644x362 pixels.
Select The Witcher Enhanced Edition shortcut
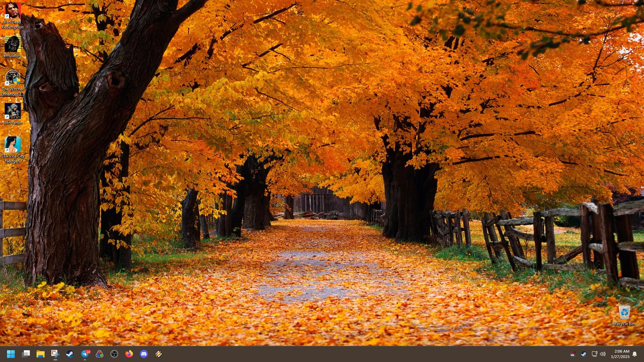(x=12, y=82)
